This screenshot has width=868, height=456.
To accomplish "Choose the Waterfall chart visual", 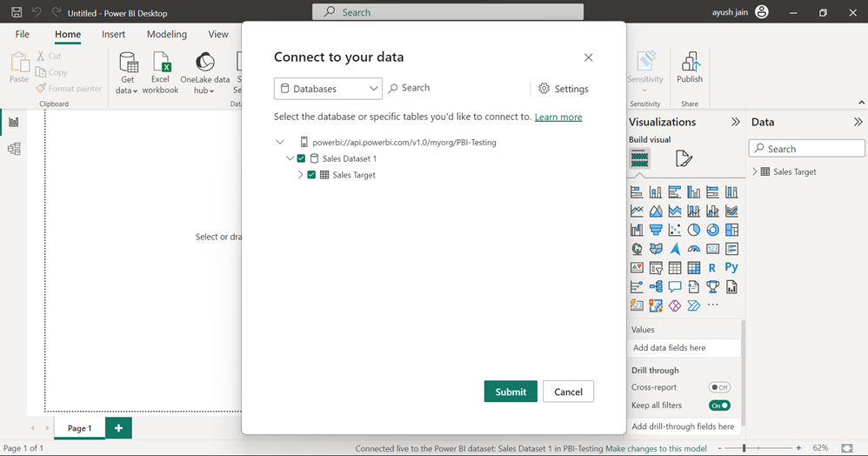I will pos(637,230).
